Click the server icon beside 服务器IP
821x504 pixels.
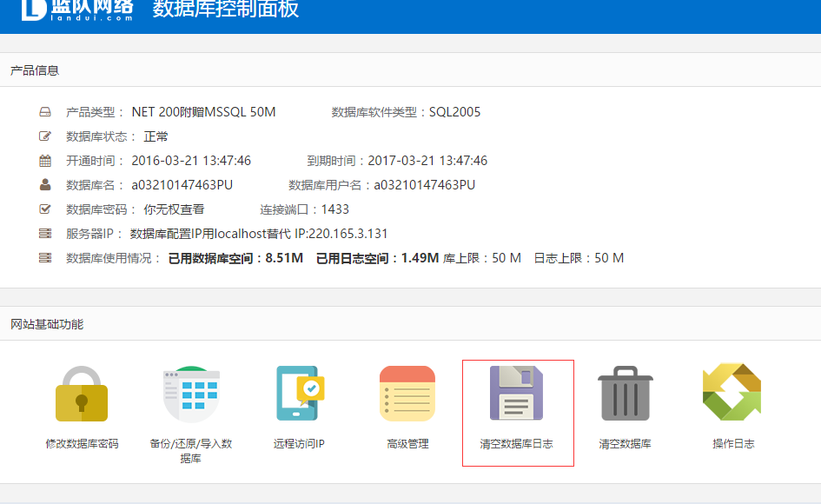tap(45, 234)
